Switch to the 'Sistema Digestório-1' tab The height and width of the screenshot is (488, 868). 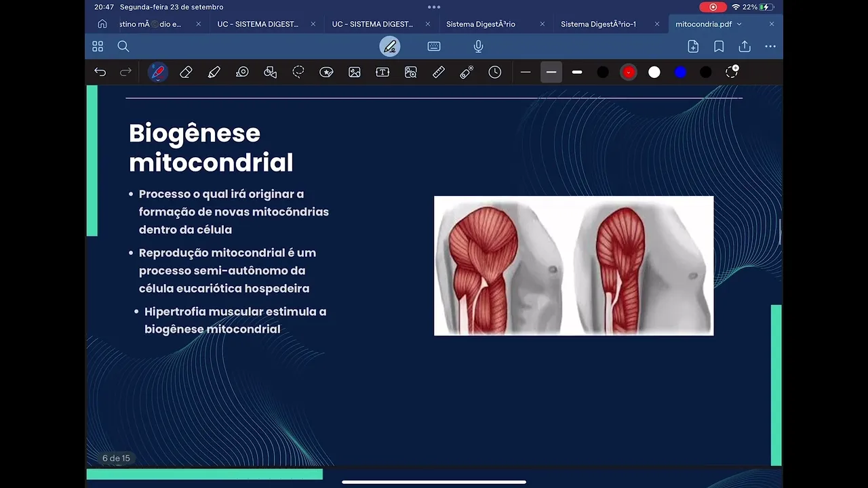[599, 24]
